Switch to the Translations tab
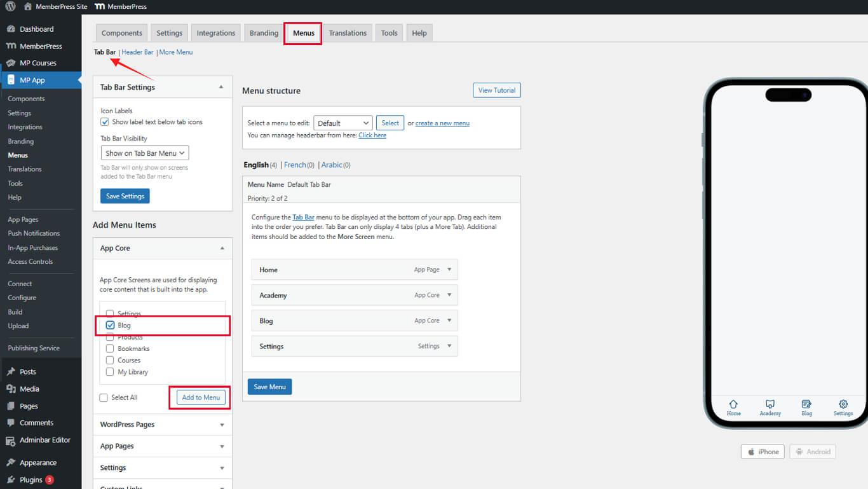The width and height of the screenshot is (868, 489). pyautogui.click(x=348, y=32)
